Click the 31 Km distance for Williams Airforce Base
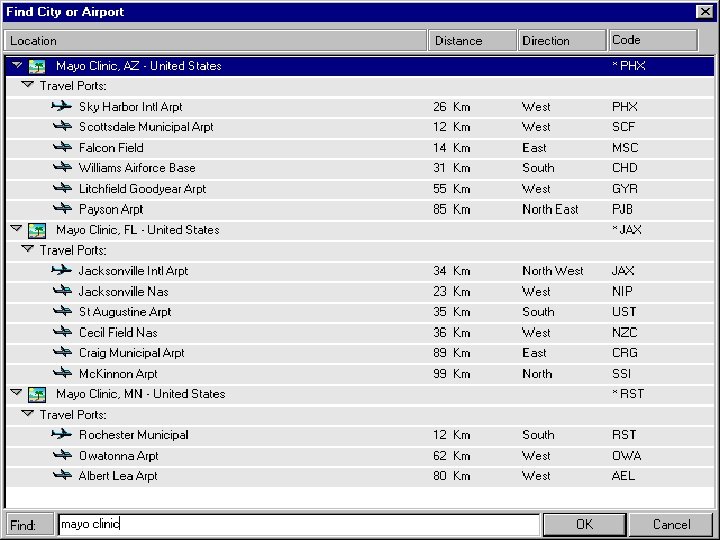This screenshot has height=540, width=720. tap(452, 168)
